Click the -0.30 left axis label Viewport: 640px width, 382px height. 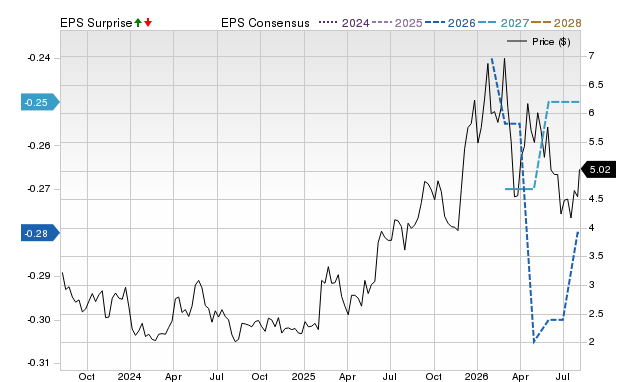tap(39, 320)
